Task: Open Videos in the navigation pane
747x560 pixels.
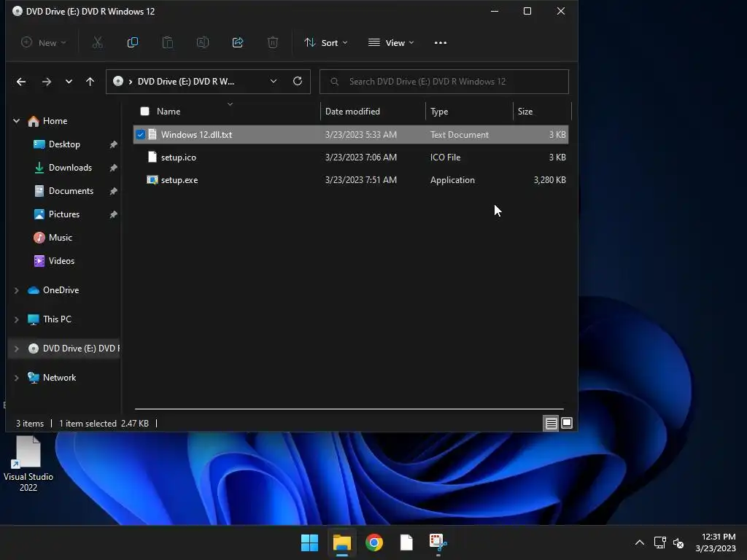Action: pos(61,261)
